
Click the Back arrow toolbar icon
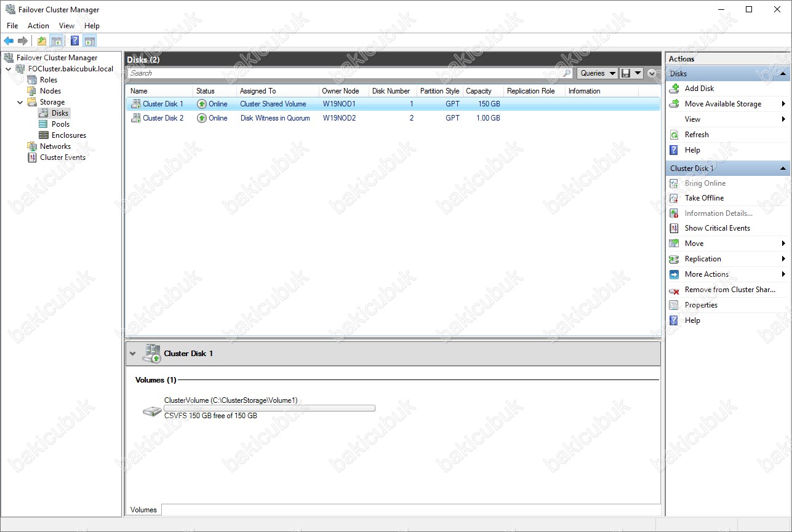click(9, 41)
